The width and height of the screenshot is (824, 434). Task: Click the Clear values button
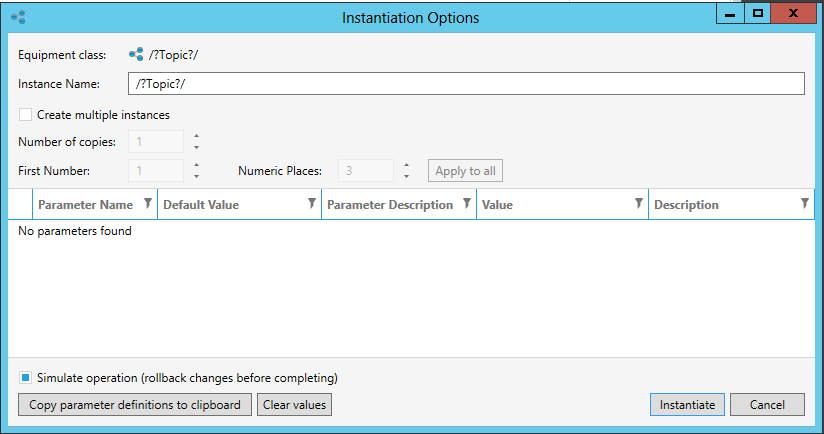[294, 405]
